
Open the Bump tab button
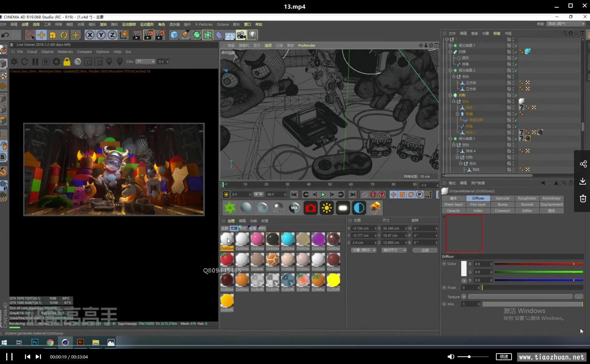point(503,204)
